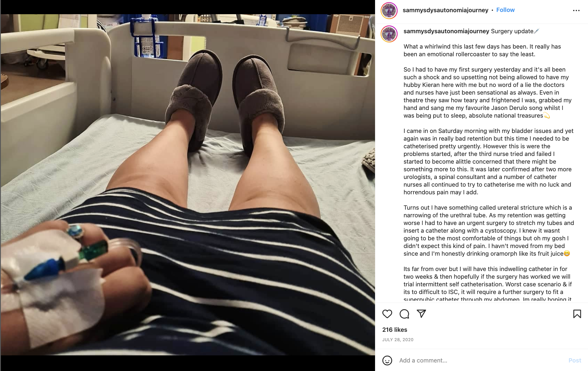Click the hospital bed photo
Image resolution: width=588 pixels, height=371 pixels.
(x=188, y=185)
